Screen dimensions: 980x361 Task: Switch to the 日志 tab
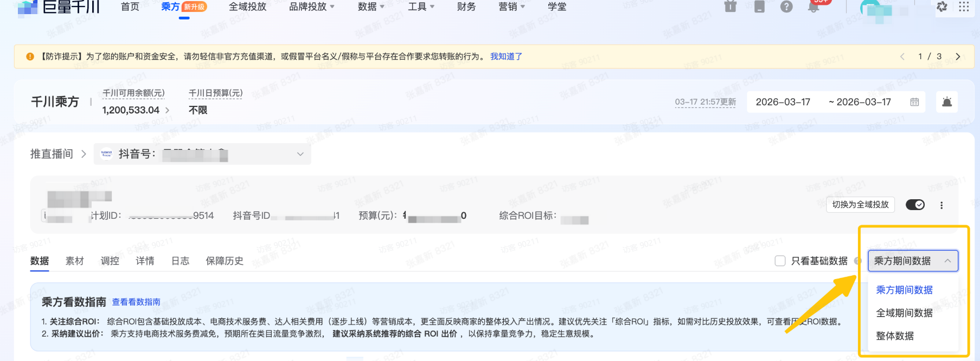(180, 261)
